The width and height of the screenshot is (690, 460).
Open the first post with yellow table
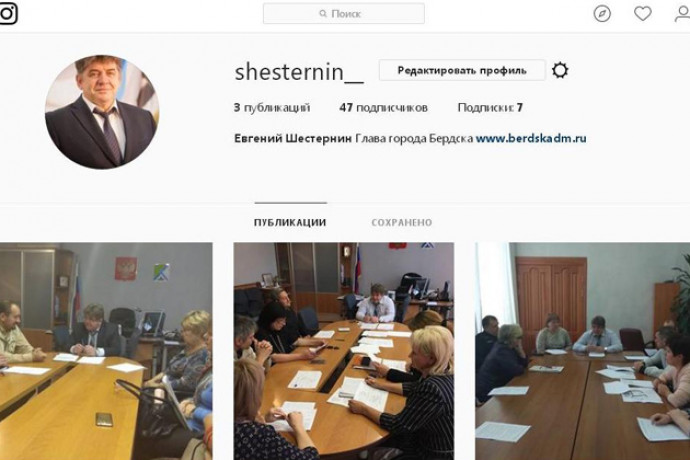tap(106, 351)
